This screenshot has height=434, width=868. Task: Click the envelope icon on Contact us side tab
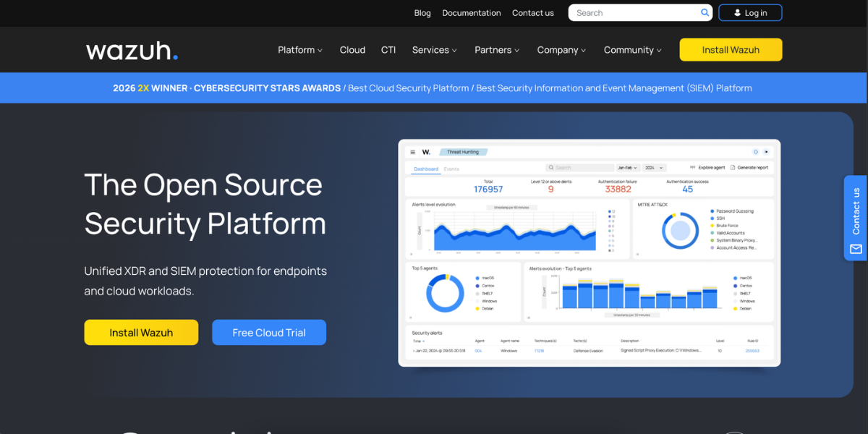(856, 249)
